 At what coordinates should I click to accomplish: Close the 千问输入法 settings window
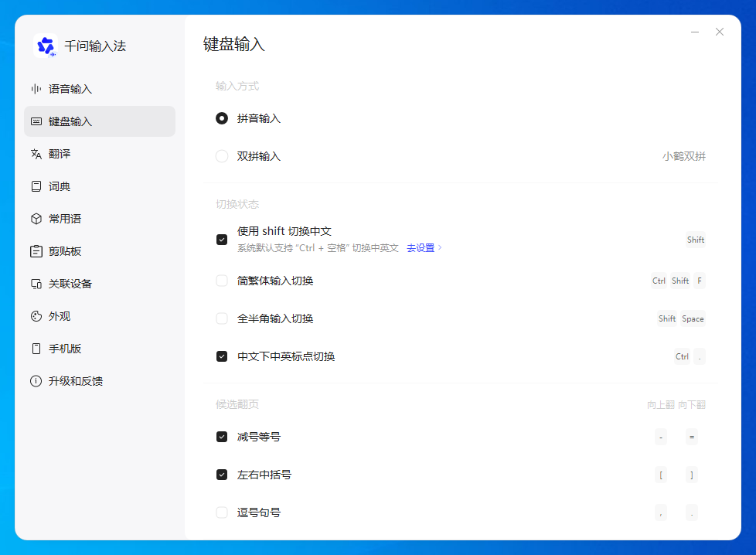[720, 32]
